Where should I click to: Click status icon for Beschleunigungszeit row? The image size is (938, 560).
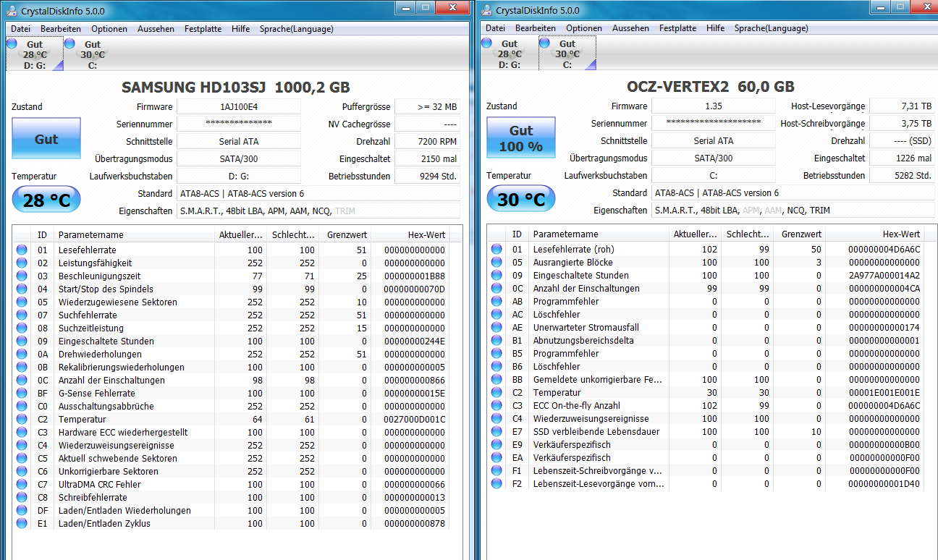[x=22, y=276]
